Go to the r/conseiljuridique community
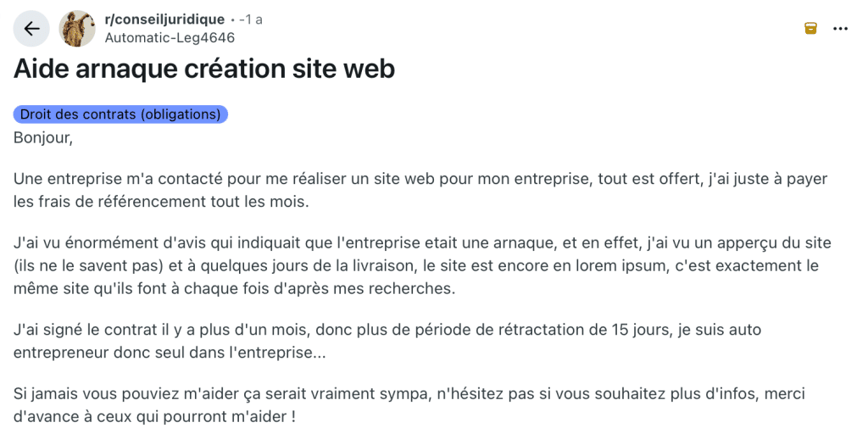This screenshot has height=439, width=868. point(164,19)
